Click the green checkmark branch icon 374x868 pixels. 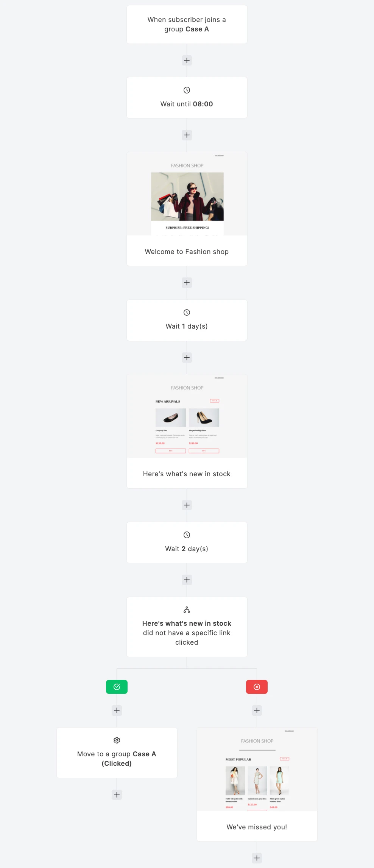[x=117, y=687]
